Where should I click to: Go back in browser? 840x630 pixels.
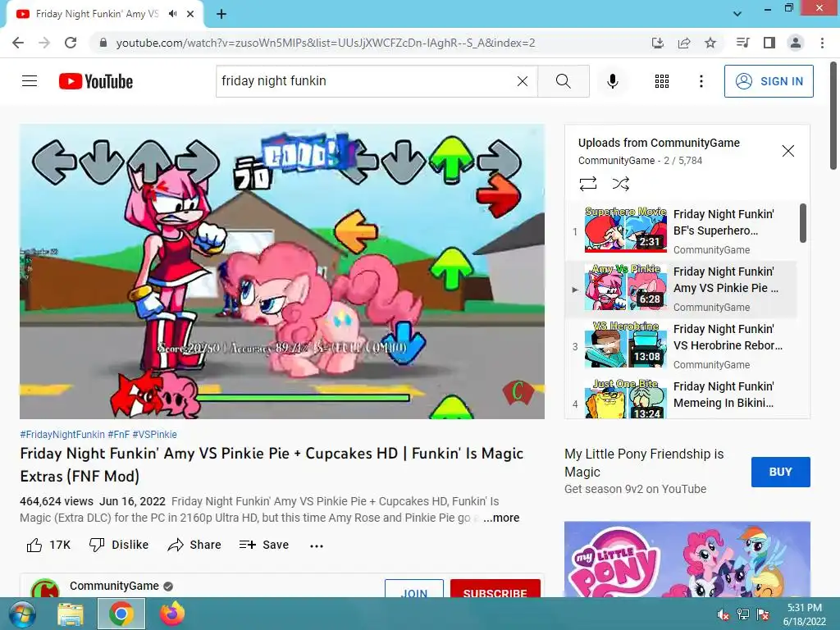point(18,43)
